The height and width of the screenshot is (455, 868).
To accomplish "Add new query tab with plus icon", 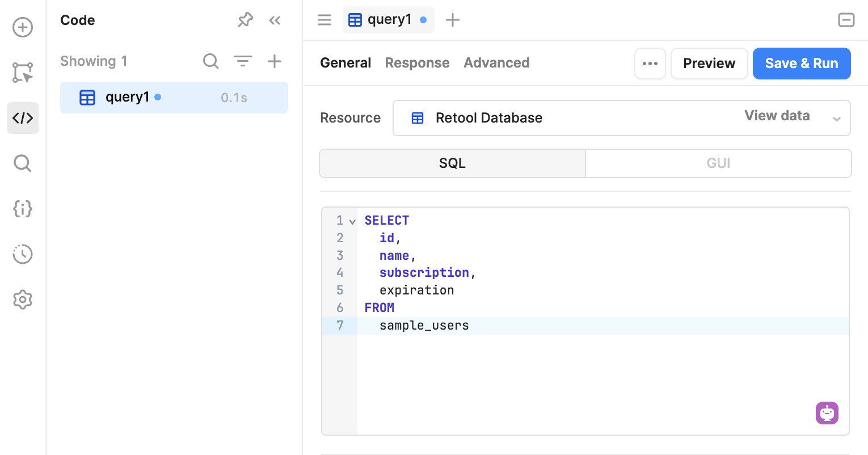I will point(453,20).
